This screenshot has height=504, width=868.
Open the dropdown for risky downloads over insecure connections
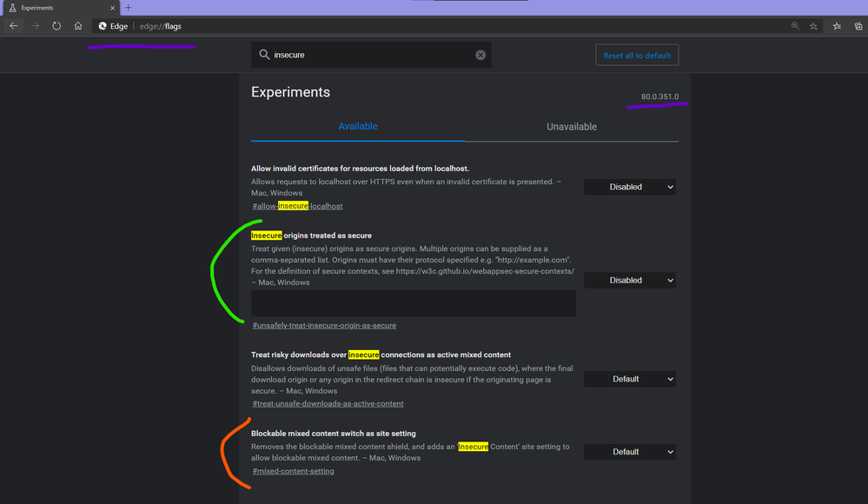[630, 379]
